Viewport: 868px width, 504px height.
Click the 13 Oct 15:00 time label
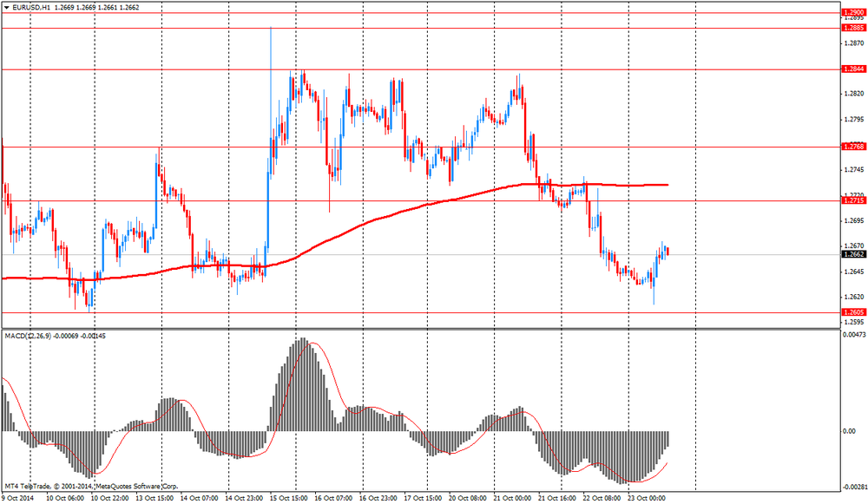pyautogui.click(x=155, y=499)
